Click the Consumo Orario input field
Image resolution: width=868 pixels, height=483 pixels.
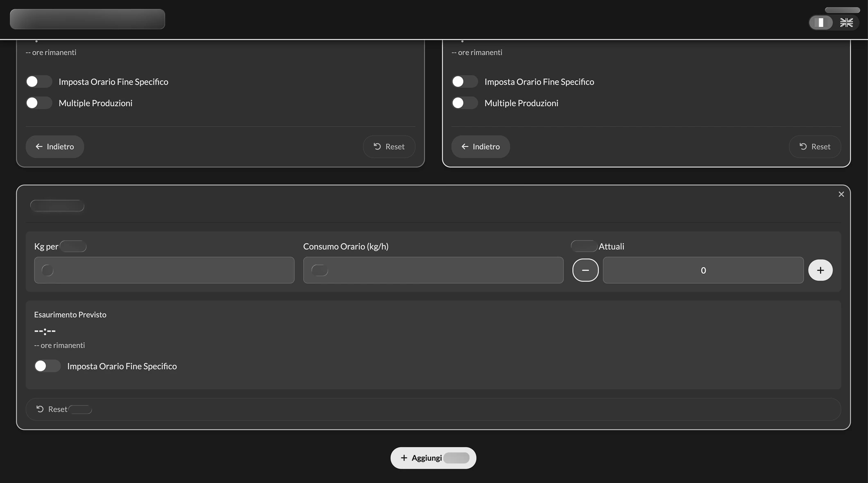point(433,270)
